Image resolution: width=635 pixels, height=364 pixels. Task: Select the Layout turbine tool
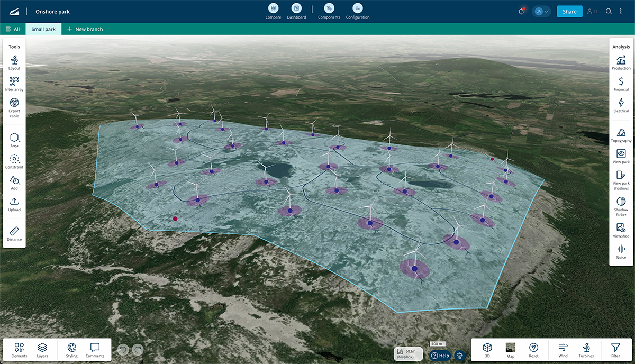(14, 62)
